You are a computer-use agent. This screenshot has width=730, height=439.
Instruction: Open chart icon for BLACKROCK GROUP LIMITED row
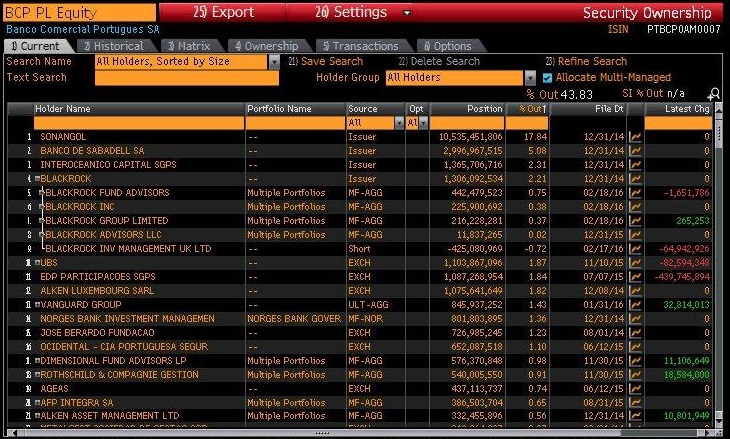(635, 221)
